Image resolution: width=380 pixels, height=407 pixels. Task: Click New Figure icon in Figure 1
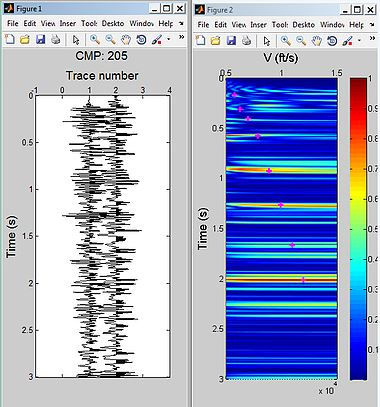point(10,40)
